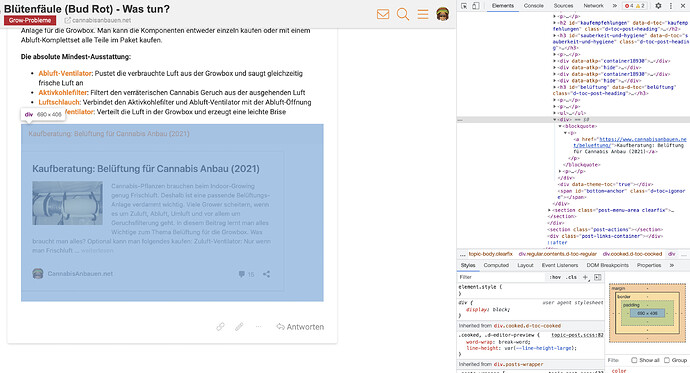Follow the Aktivkohlefilter link
The height and width of the screenshot is (373, 690).
click(62, 92)
